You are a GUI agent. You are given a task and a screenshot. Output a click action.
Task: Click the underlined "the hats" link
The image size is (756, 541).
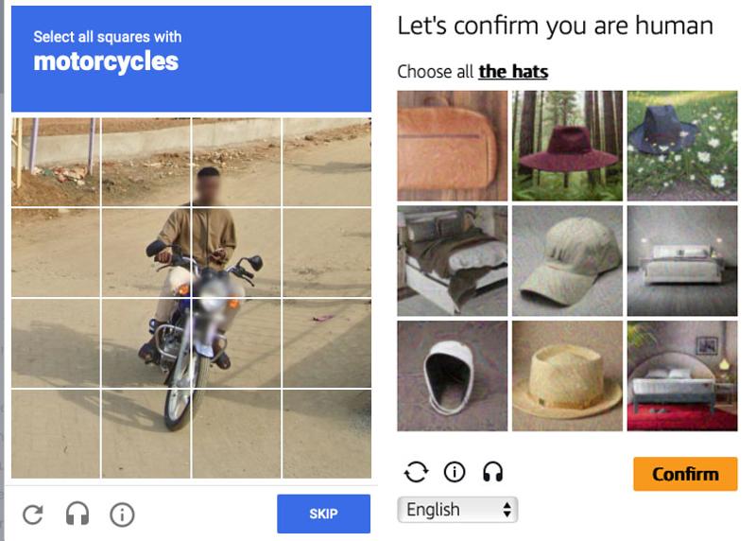[513, 72]
